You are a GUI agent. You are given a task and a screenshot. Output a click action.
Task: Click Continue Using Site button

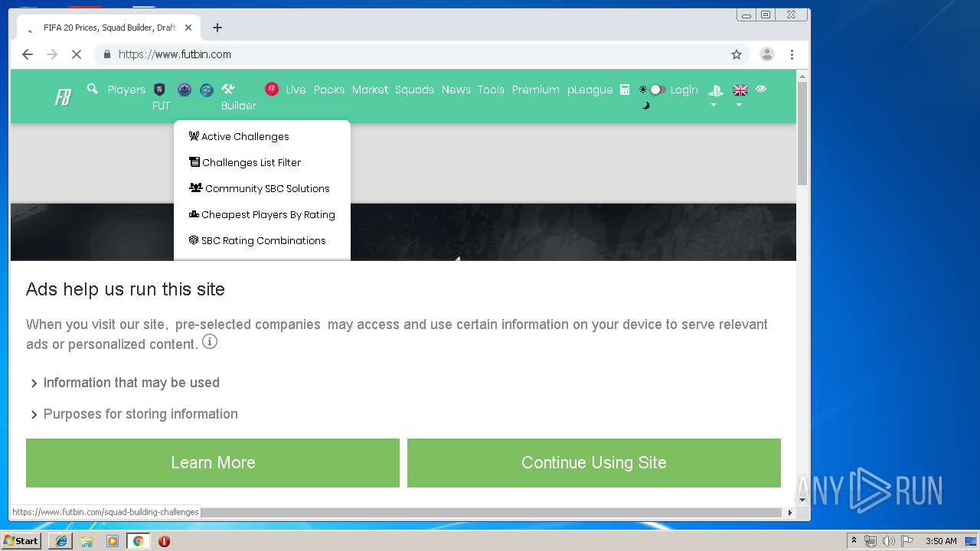point(594,463)
